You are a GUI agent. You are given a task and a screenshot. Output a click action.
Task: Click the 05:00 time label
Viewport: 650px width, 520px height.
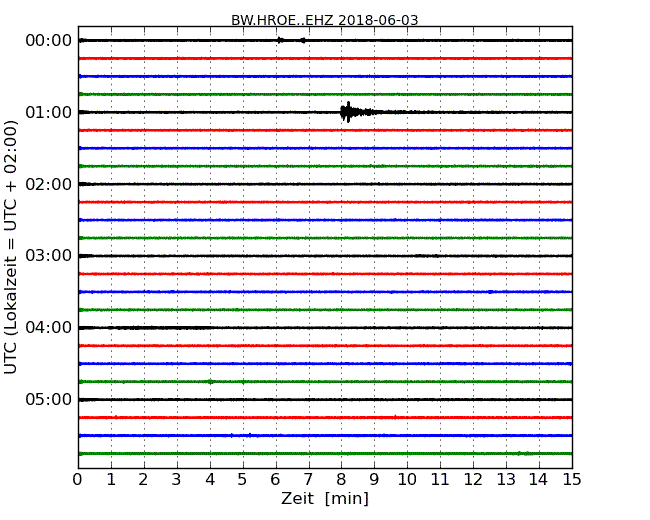pyautogui.click(x=49, y=399)
